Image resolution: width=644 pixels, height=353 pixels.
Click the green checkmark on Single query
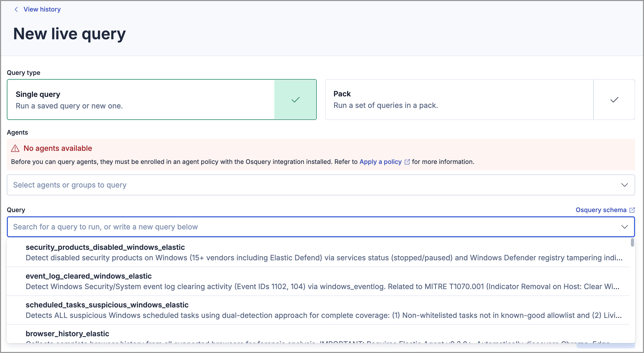[x=295, y=100]
